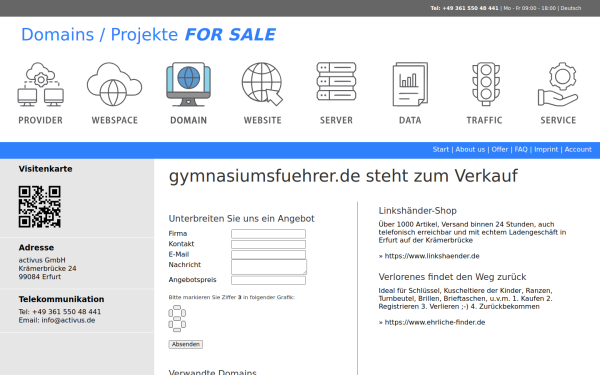Viewport: 600px width, 375px height.
Task: Toggle the top segment of the captcha digit
Action: pos(177,307)
